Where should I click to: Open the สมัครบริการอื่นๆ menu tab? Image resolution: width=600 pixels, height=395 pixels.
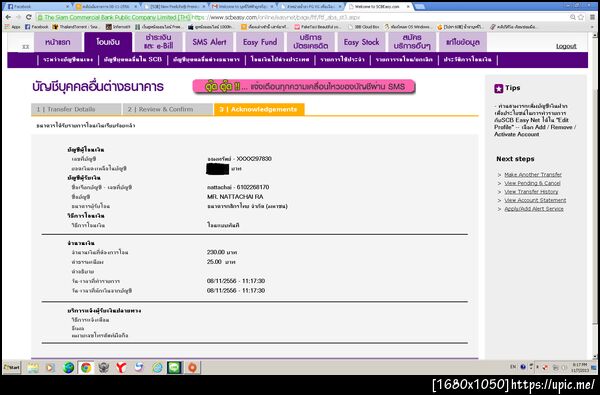pos(412,42)
